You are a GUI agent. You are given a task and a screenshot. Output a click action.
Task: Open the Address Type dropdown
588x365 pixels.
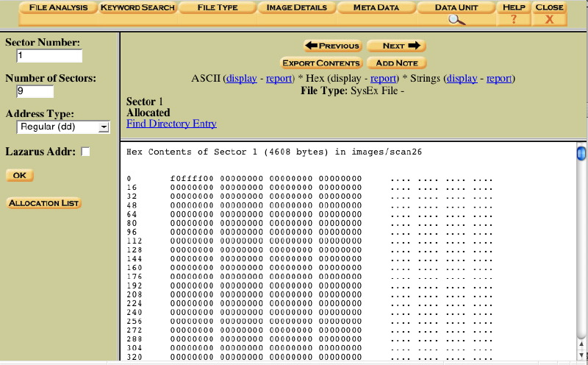click(63, 127)
